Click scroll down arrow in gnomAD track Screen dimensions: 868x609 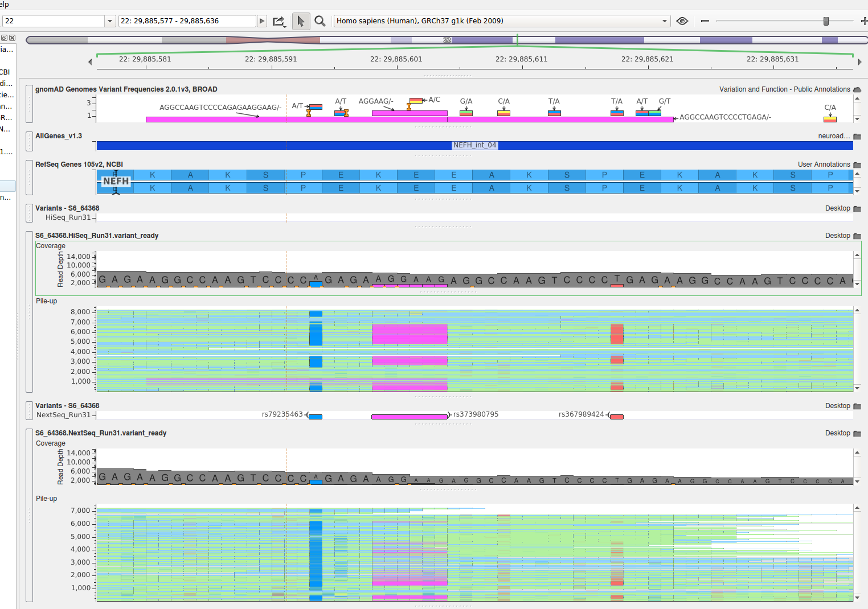(x=857, y=119)
